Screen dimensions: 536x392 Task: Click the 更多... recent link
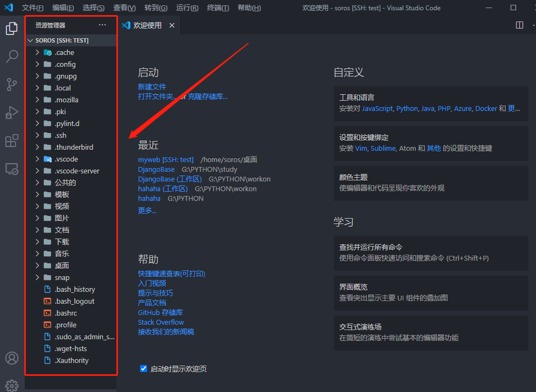pyautogui.click(x=147, y=211)
